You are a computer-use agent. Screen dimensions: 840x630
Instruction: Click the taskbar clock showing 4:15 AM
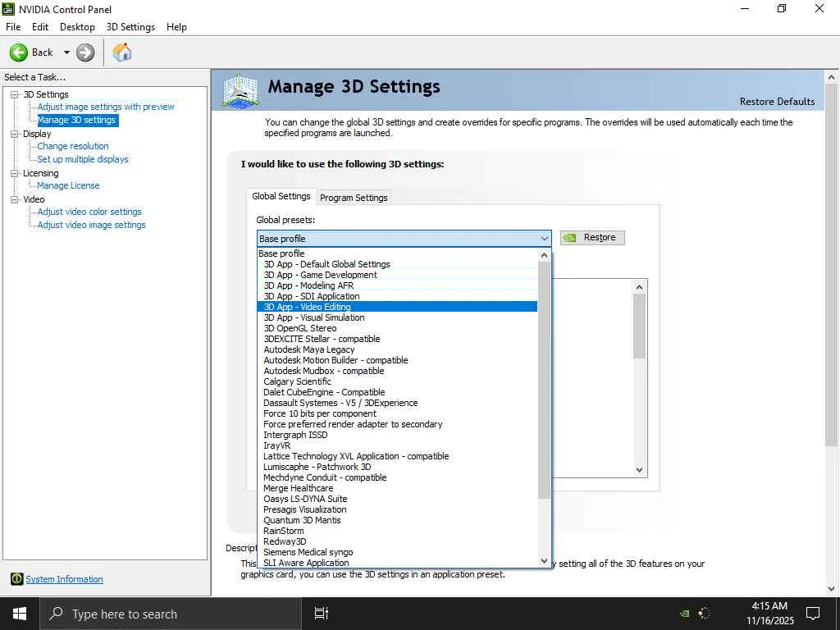(x=769, y=606)
